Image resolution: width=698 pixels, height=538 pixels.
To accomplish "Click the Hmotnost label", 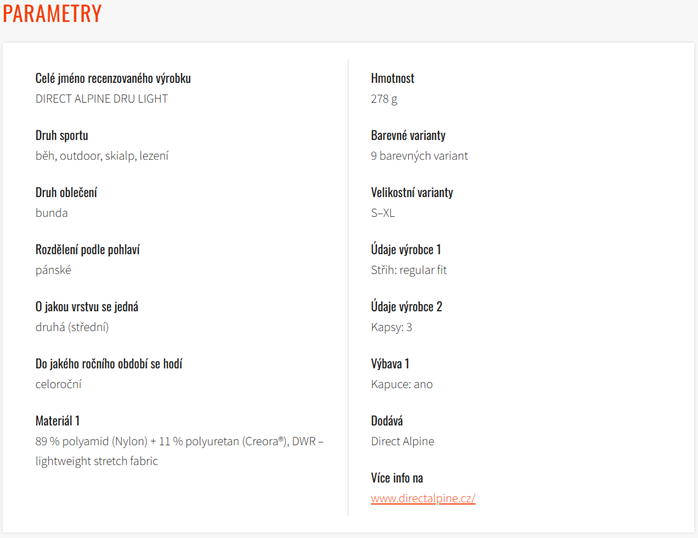I will pyautogui.click(x=392, y=78).
